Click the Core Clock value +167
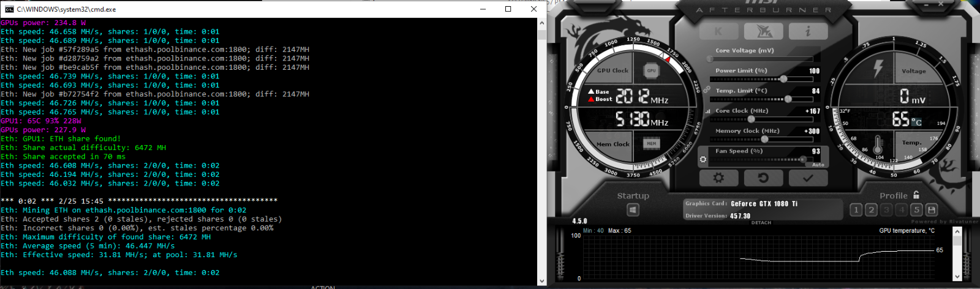980x289 pixels. [813, 111]
